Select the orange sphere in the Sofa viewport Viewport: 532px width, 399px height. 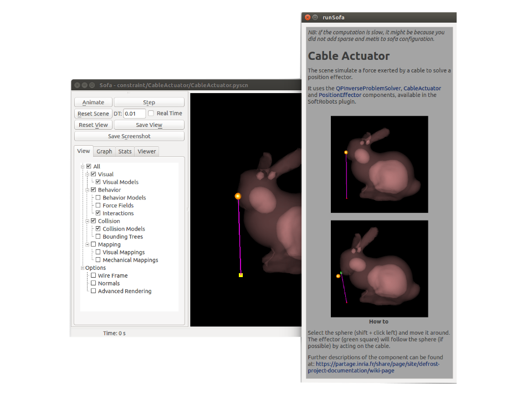tap(238, 196)
